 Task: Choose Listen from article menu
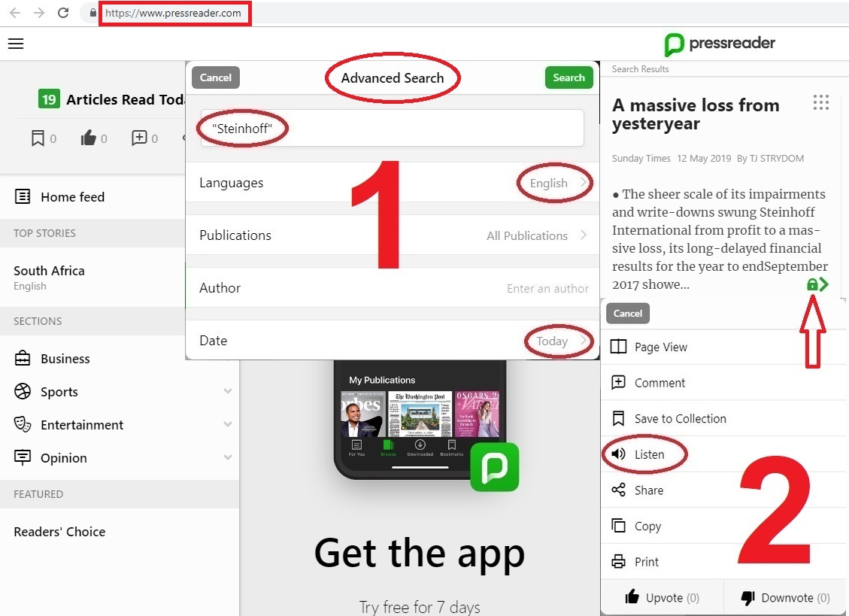(723, 454)
